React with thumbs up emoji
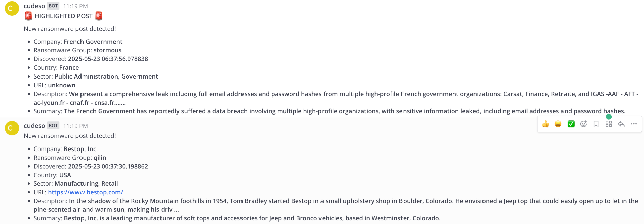 coord(545,124)
